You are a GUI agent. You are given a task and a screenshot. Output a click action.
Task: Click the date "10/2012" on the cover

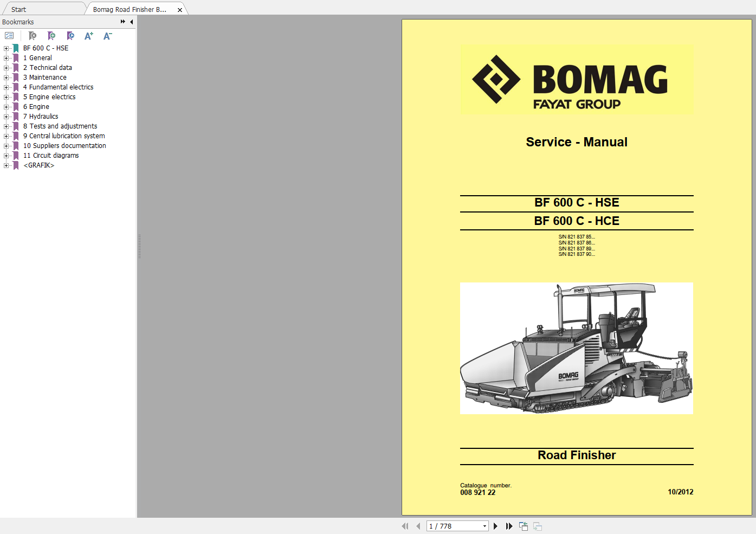coord(680,492)
